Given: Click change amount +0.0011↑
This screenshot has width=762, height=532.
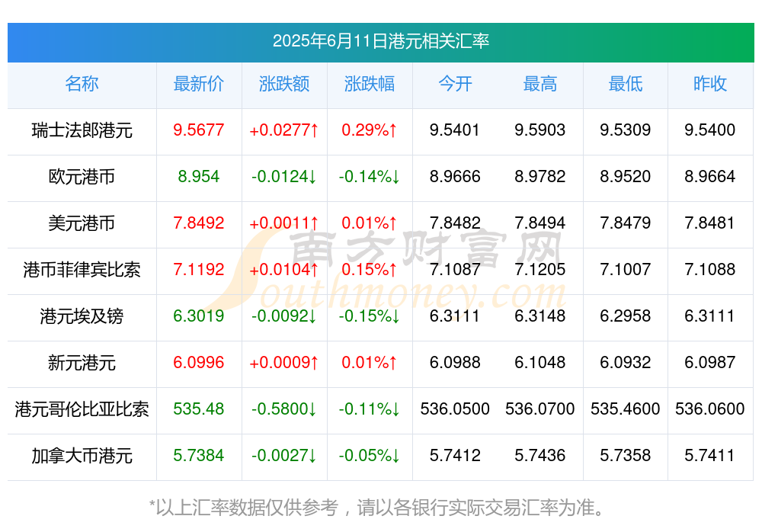Looking at the screenshot, I should (284, 223).
